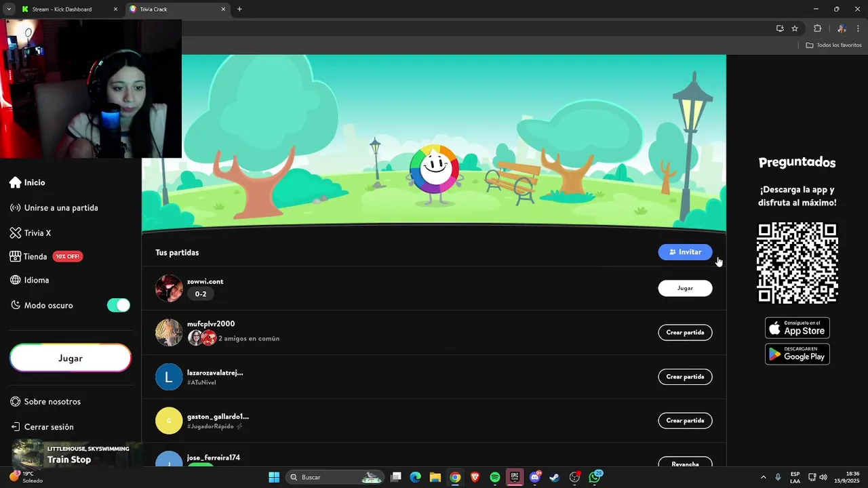Screen dimensions: 868x488
Task: Open volume control in system tray
Action: 823,477
